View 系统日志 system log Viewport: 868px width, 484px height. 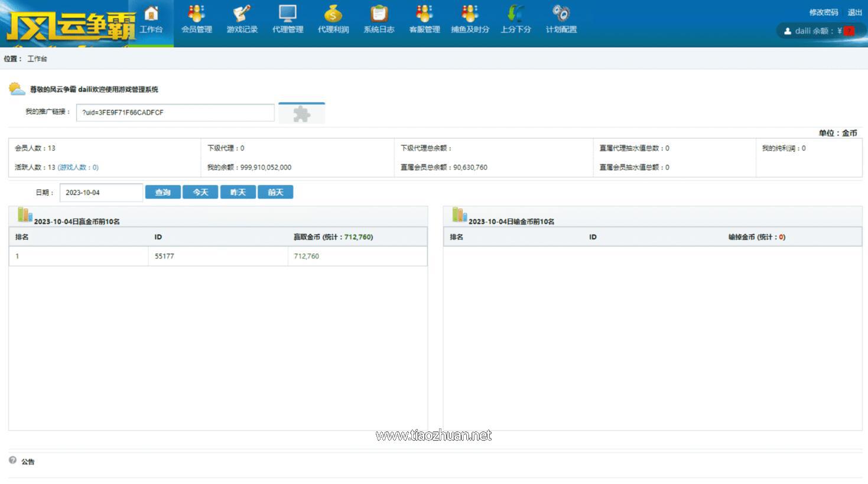[379, 19]
